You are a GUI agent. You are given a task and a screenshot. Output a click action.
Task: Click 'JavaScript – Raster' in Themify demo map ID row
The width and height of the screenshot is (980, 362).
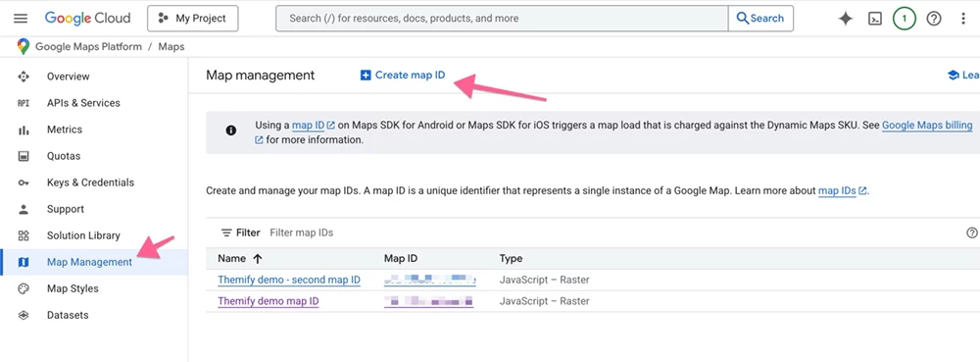544,301
